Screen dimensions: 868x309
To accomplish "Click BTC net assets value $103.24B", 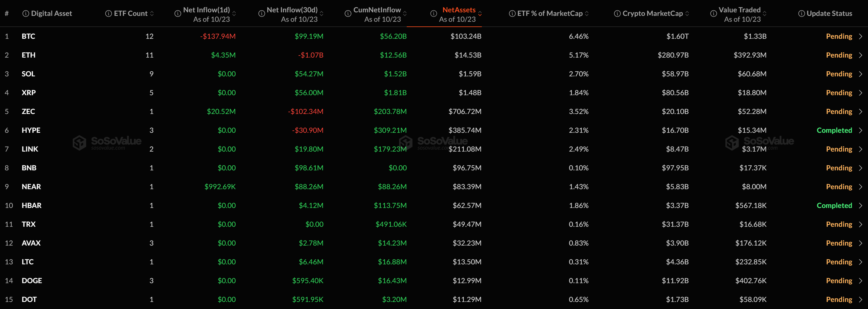I will (x=466, y=36).
